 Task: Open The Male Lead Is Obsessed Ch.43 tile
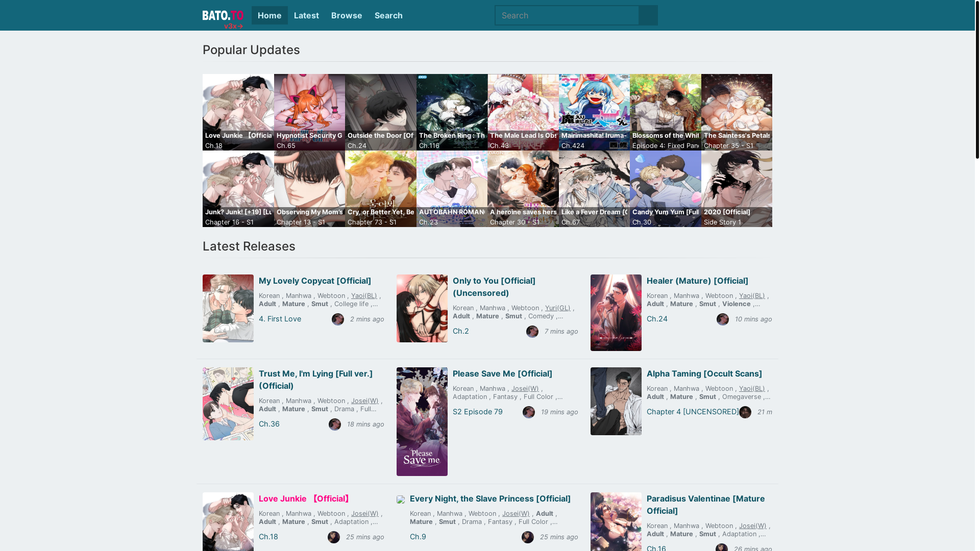click(x=523, y=112)
